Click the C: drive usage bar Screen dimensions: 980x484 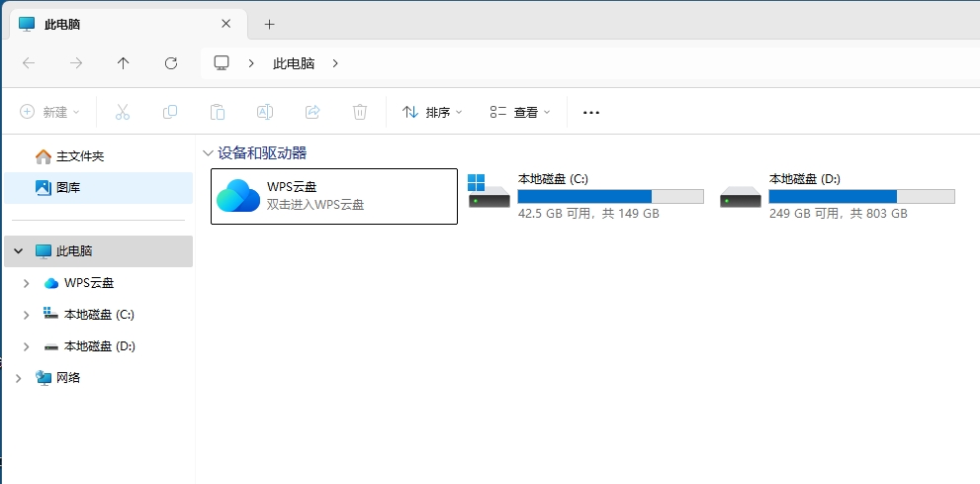(610, 196)
